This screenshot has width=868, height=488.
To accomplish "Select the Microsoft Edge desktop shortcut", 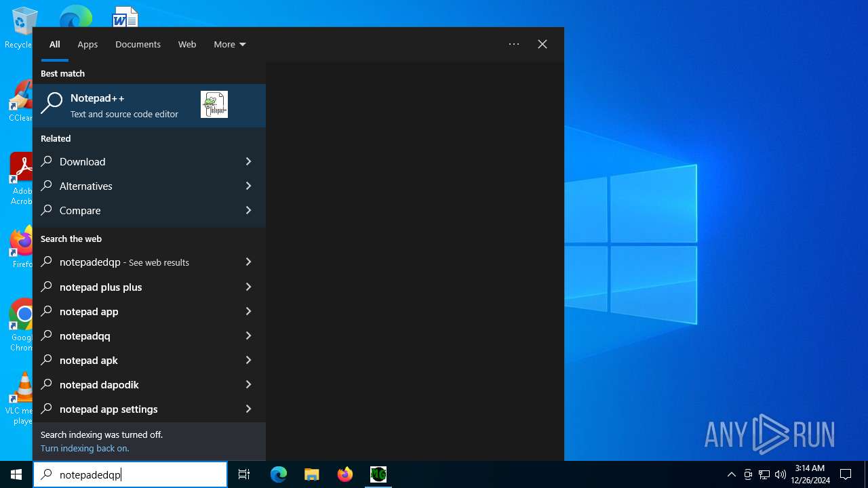I will point(75,17).
